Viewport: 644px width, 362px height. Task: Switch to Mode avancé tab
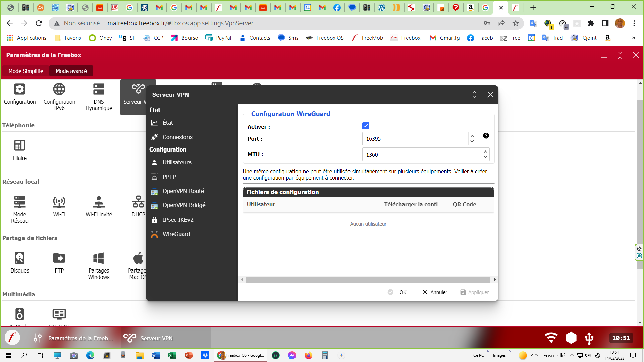click(x=71, y=71)
